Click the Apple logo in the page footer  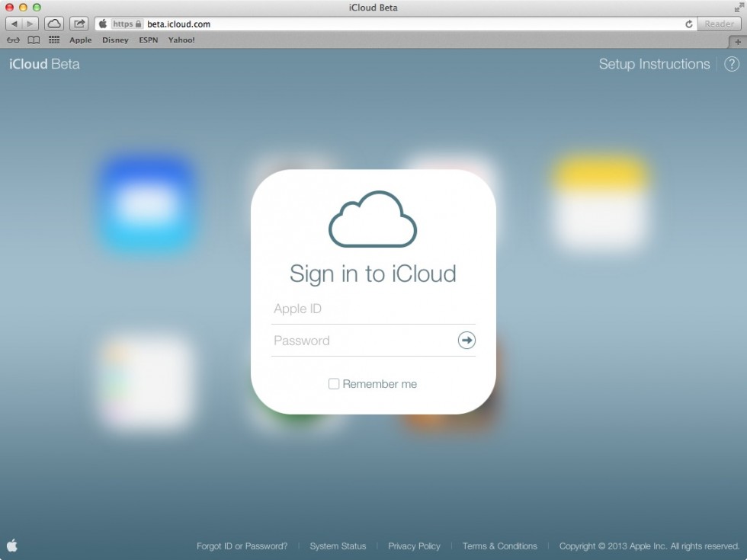(x=12, y=546)
